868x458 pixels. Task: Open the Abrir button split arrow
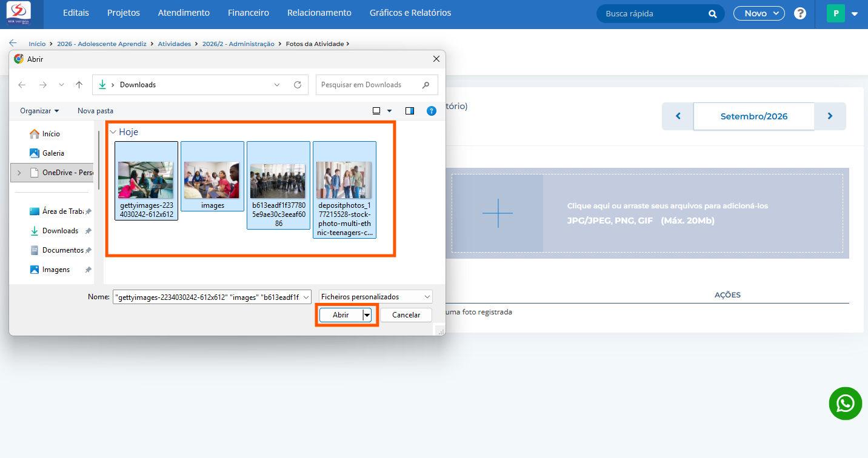click(367, 315)
